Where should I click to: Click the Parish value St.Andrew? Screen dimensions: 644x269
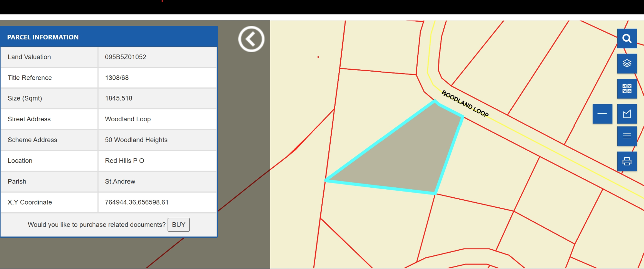pyautogui.click(x=120, y=182)
